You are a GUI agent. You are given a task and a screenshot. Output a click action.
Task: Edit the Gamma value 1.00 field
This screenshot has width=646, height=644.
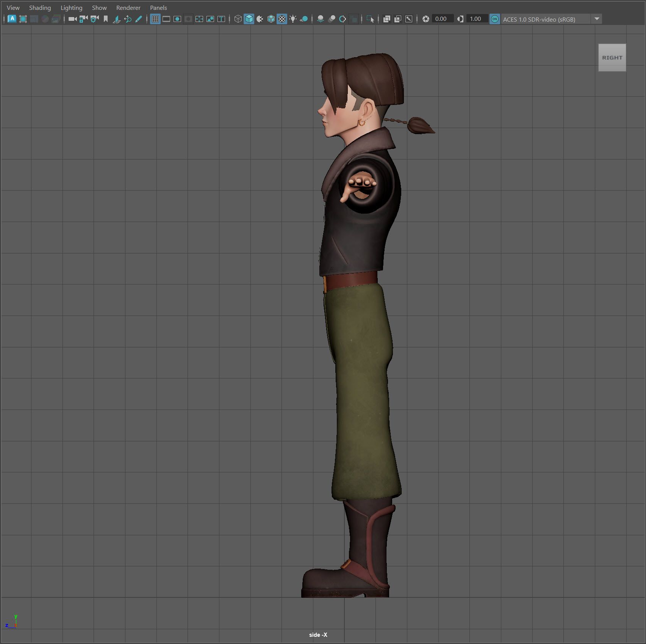477,19
